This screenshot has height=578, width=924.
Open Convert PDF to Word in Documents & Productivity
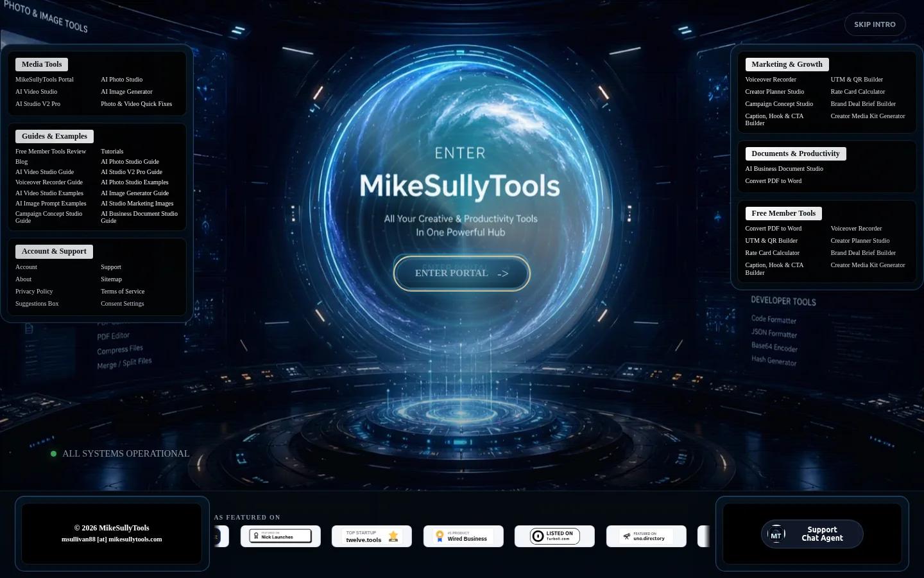pyautogui.click(x=773, y=181)
